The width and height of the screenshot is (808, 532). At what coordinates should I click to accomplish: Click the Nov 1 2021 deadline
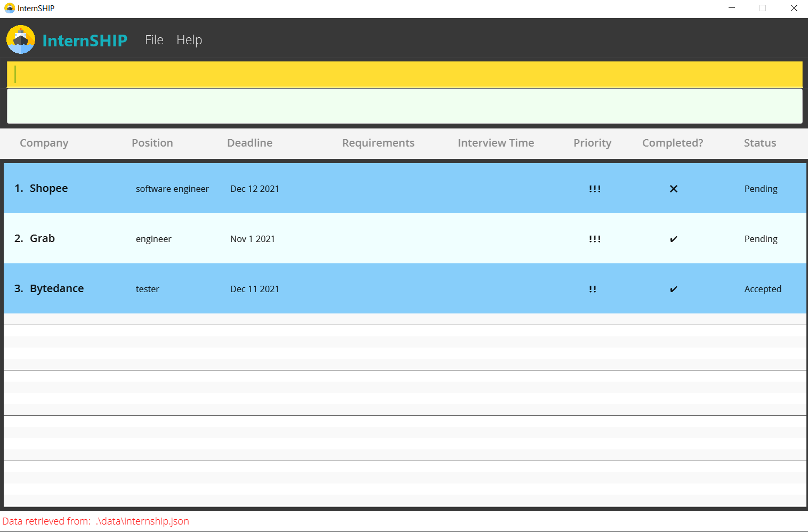[x=253, y=239]
